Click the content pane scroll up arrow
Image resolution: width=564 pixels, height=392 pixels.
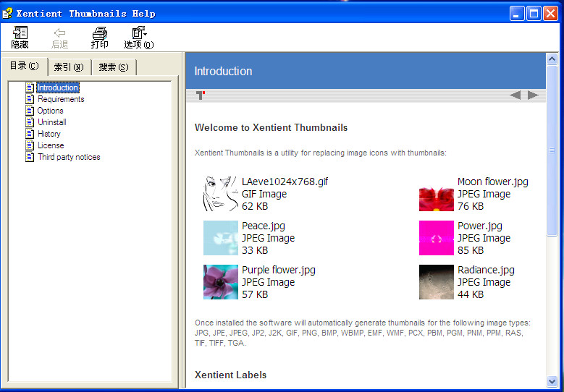(552, 59)
